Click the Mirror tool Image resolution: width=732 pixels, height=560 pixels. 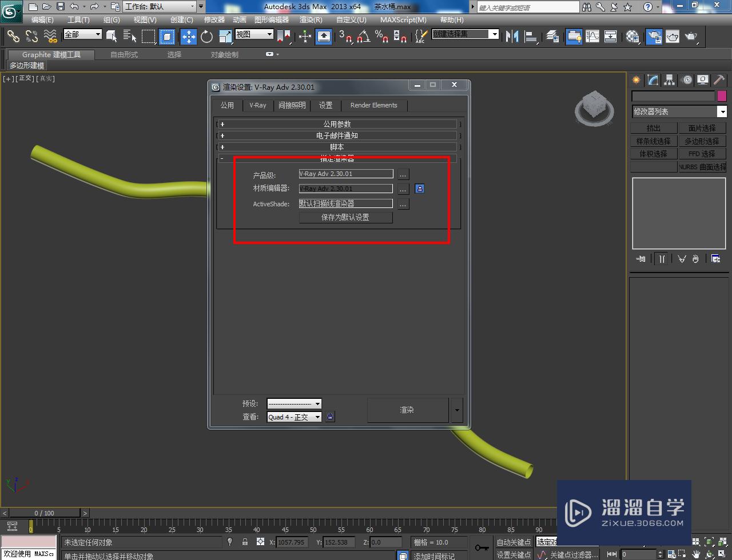pos(512,37)
